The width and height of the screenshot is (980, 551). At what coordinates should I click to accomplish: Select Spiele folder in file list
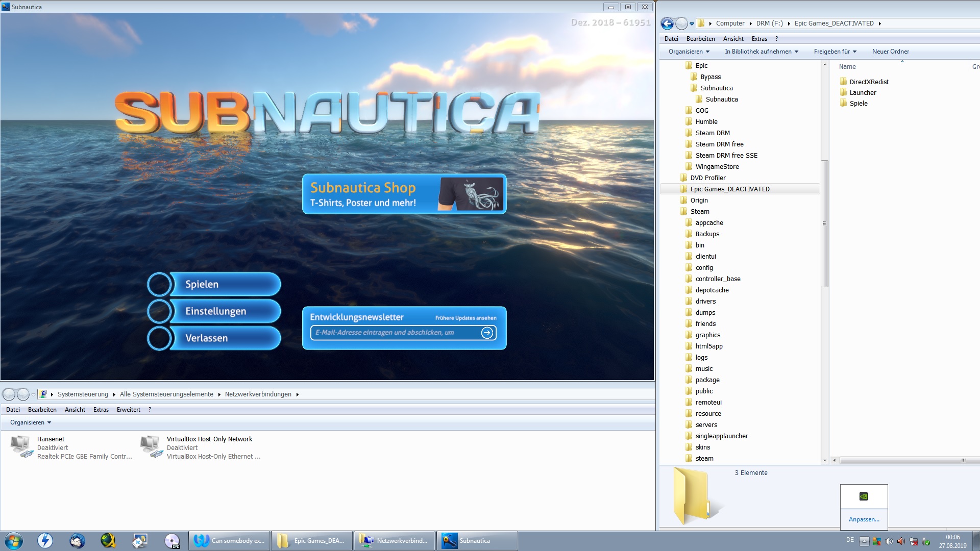853,103
